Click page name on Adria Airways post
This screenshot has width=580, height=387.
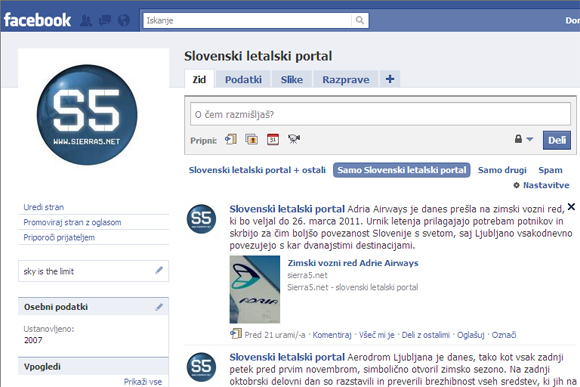click(287, 209)
